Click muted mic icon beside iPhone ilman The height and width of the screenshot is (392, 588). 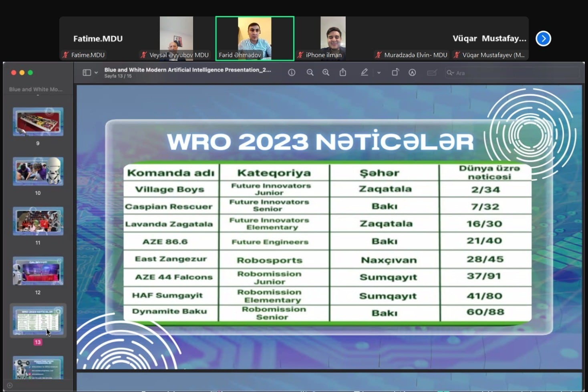click(x=300, y=55)
